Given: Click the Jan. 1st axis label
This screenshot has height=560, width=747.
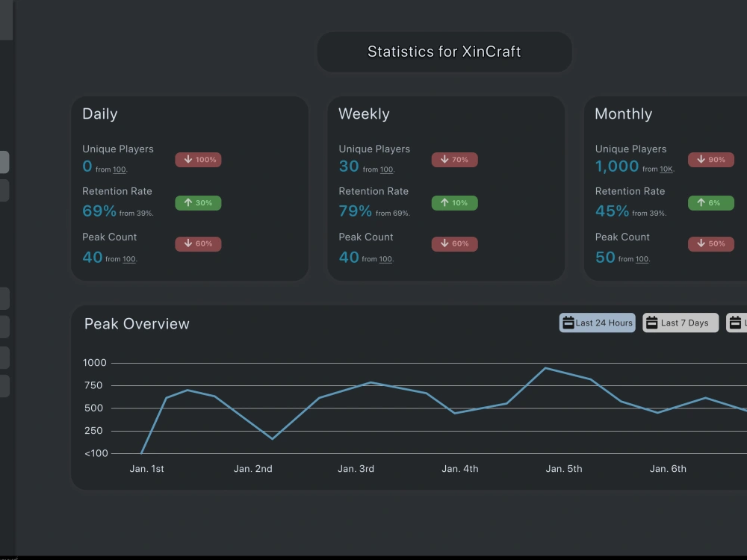Looking at the screenshot, I should click(x=146, y=469).
